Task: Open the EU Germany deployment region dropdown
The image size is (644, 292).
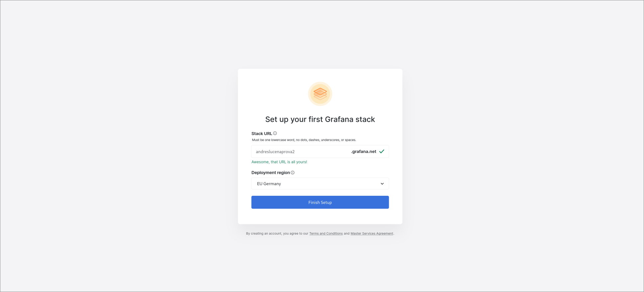Action: click(x=320, y=183)
